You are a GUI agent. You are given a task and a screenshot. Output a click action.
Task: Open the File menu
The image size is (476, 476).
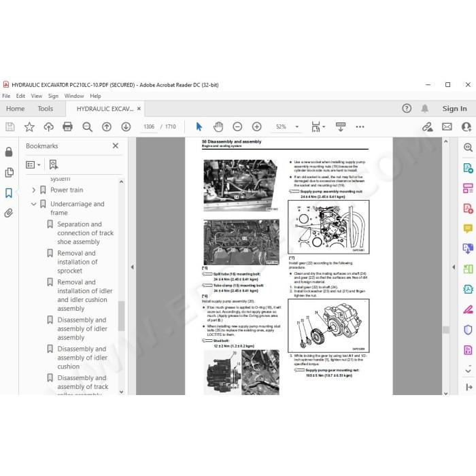coord(6,96)
